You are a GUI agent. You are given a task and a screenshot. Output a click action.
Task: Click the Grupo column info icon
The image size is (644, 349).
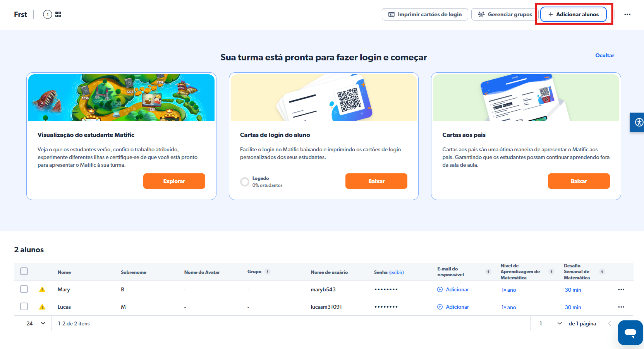[268, 272]
